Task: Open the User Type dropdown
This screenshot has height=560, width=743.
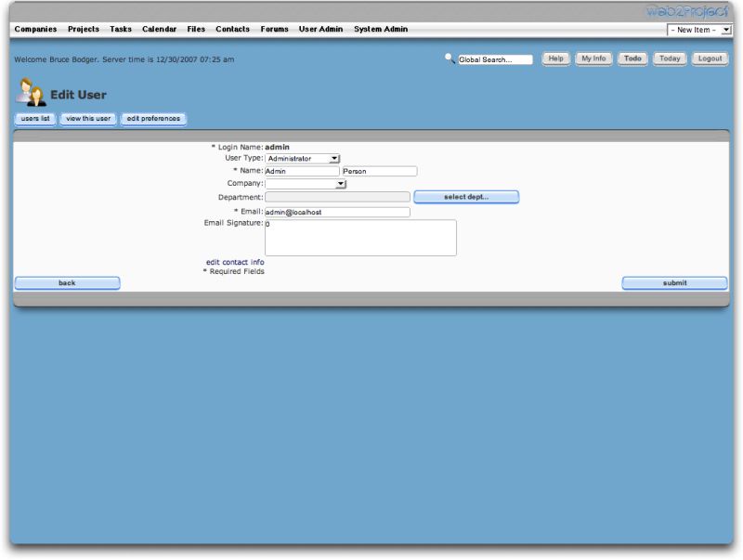Action: (302, 158)
